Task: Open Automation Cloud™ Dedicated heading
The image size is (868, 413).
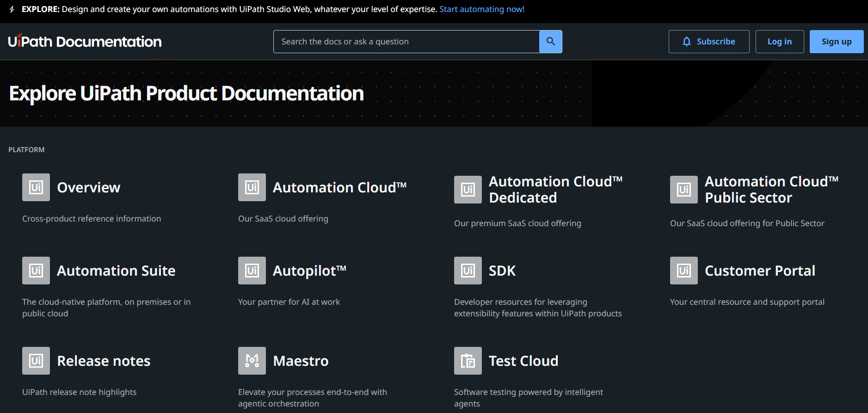Action: point(556,190)
